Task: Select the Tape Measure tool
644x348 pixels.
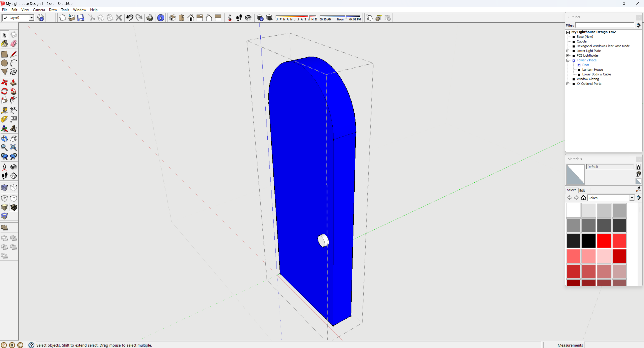Action: pos(5,110)
